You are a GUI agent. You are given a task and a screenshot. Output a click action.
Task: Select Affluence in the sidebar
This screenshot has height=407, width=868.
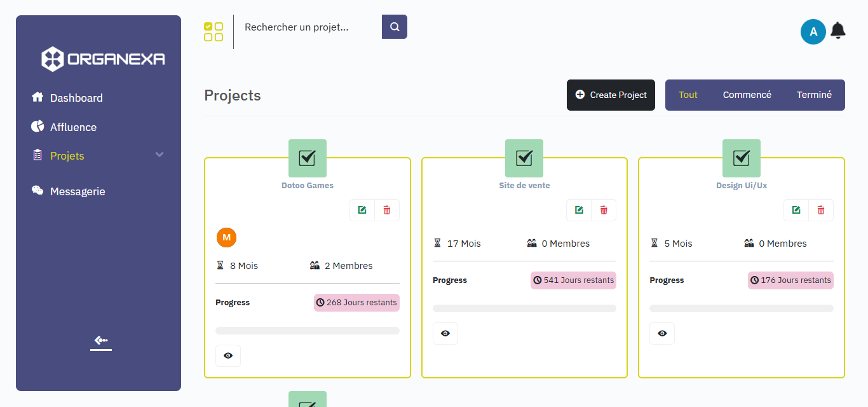(x=73, y=127)
